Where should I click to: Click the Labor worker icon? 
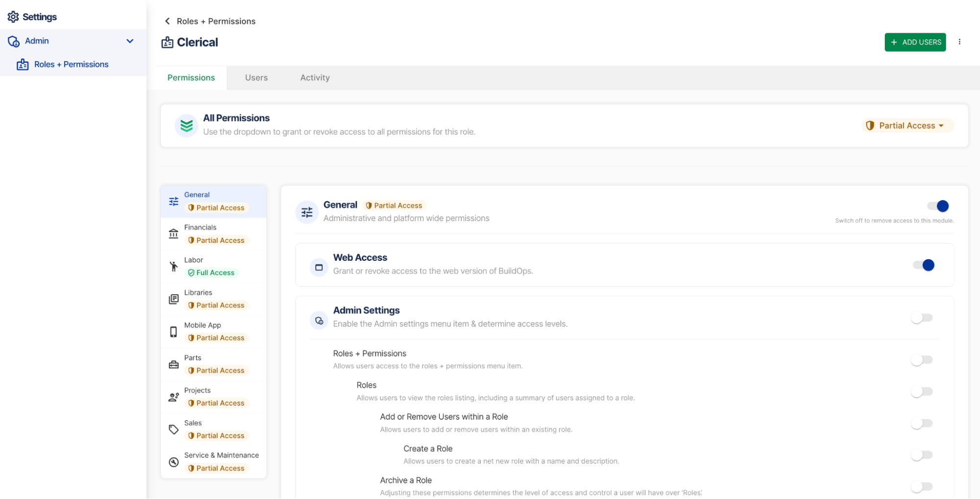174,266
